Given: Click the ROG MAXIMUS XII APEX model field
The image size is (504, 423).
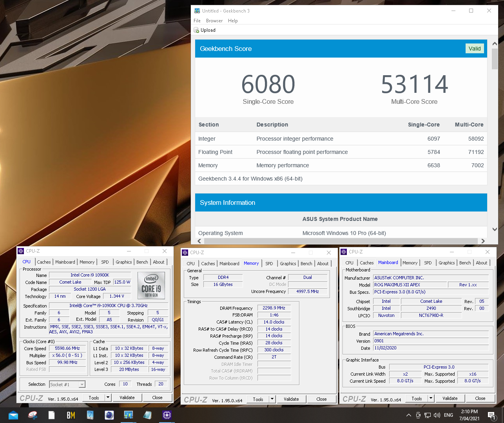Looking at the screenshot, I should click(410, 285).
